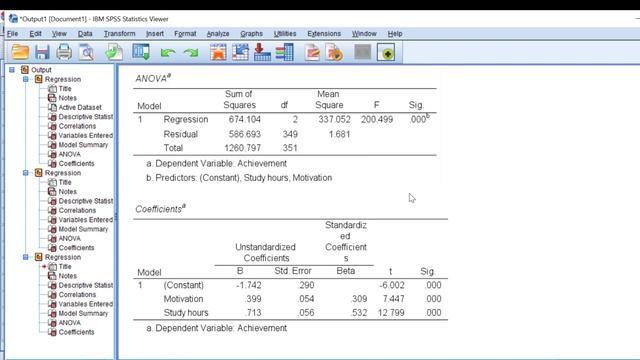This screenshot has height=360, width=640.
Task: Open the Recall recently used dialogs icon
Action: point(141,52)
